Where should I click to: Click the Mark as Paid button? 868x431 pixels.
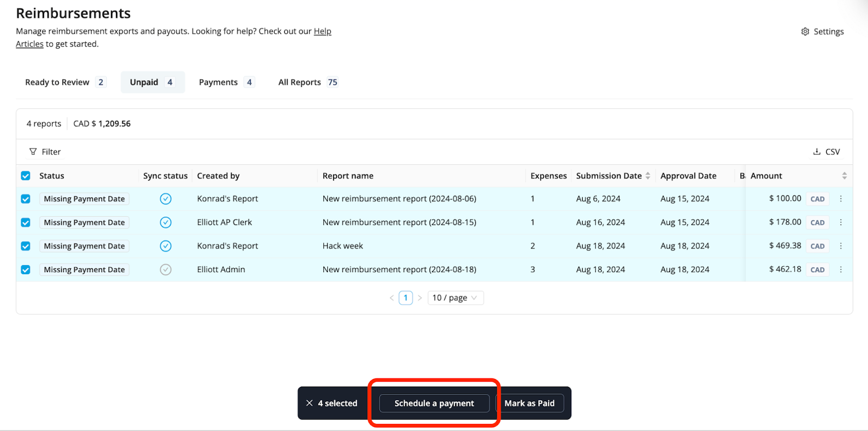(x=529, y=403)
